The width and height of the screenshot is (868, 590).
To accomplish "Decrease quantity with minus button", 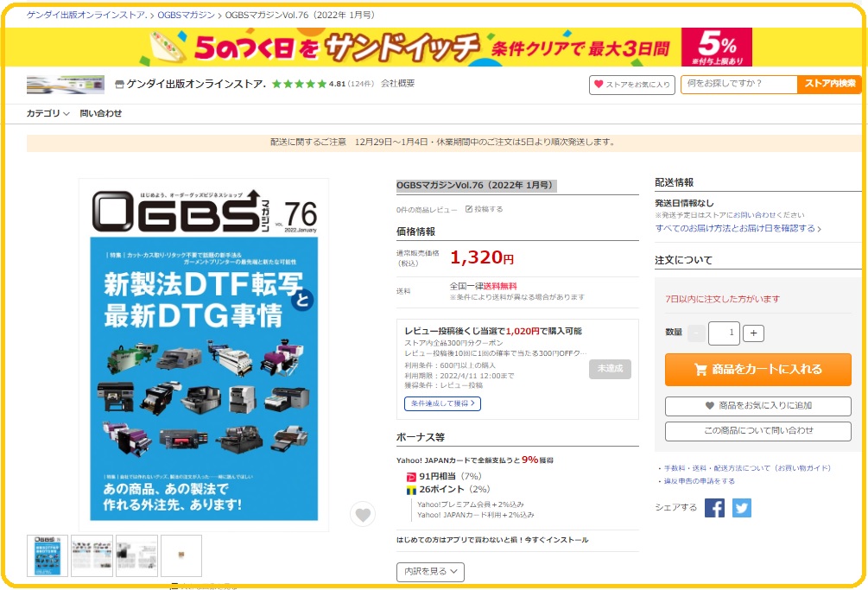I will point(696,333).
